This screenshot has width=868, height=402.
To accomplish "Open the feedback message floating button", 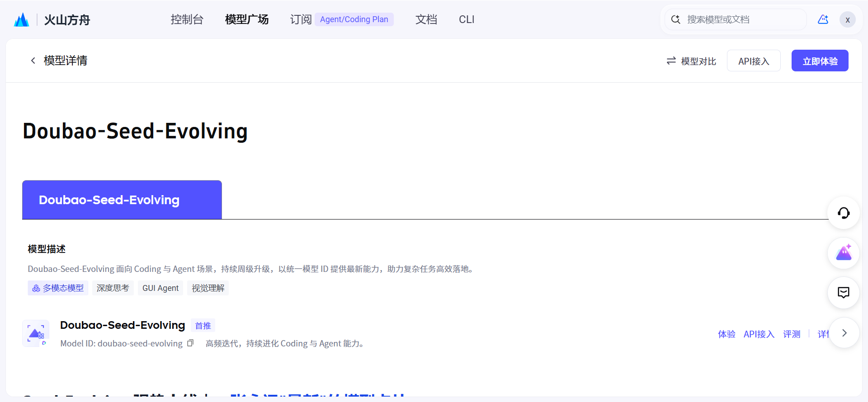I will click(844, 293).
